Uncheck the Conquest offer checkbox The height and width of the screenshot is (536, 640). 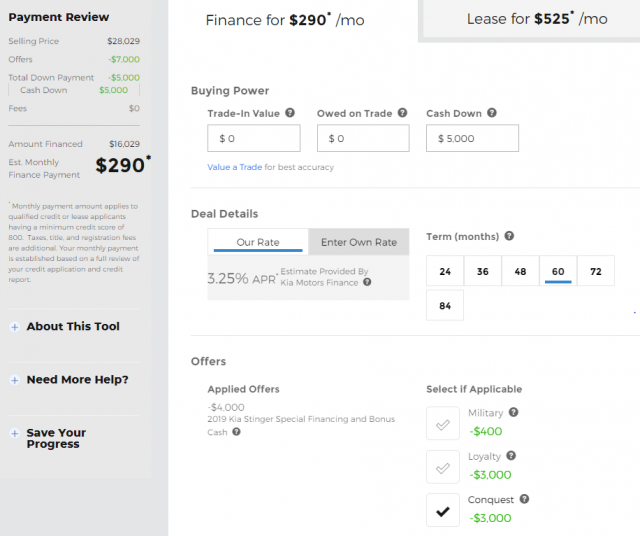pos(443,511)
